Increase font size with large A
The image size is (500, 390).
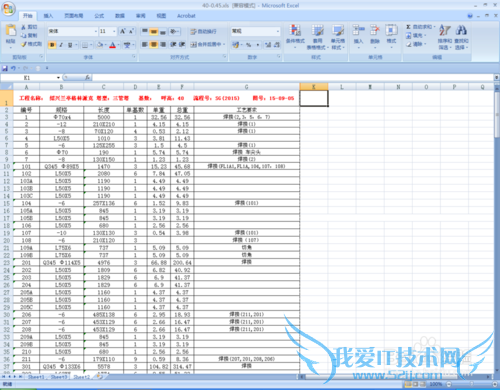[x=123, y=31]
